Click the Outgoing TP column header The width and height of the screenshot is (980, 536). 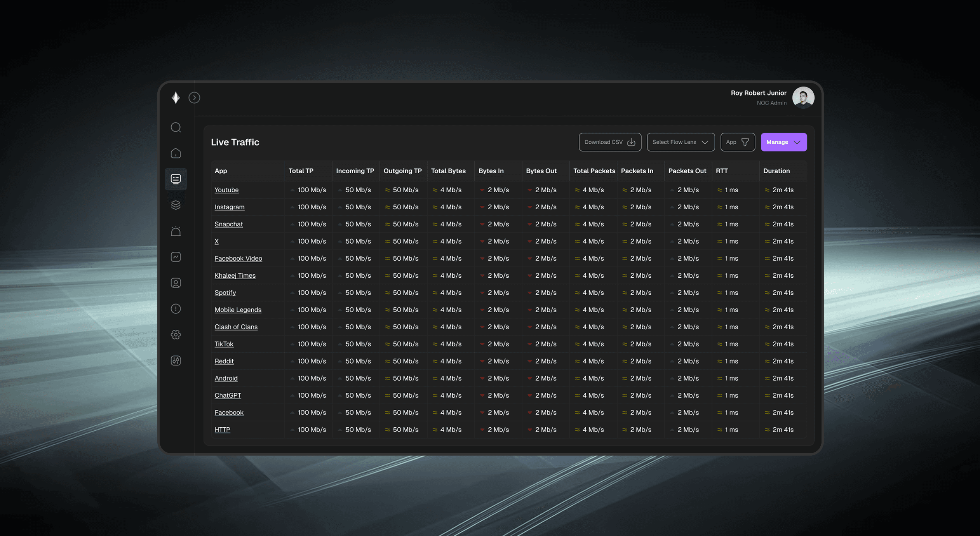coord(403,171)
